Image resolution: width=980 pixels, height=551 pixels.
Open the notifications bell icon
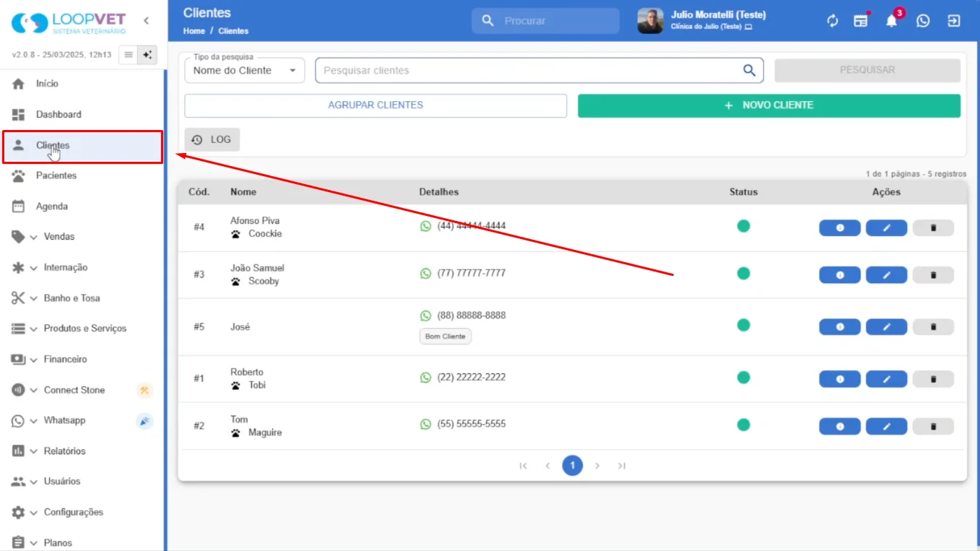tap(892, 21)
